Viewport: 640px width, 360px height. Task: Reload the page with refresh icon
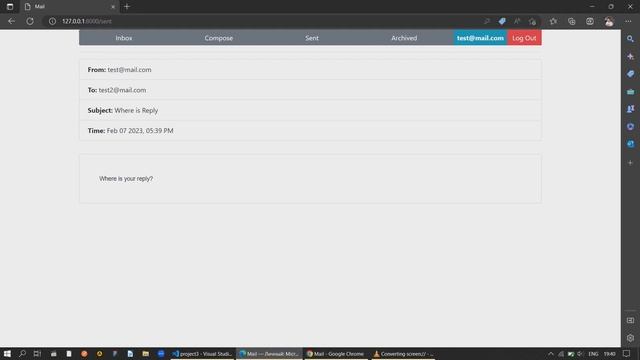[30, 21]
